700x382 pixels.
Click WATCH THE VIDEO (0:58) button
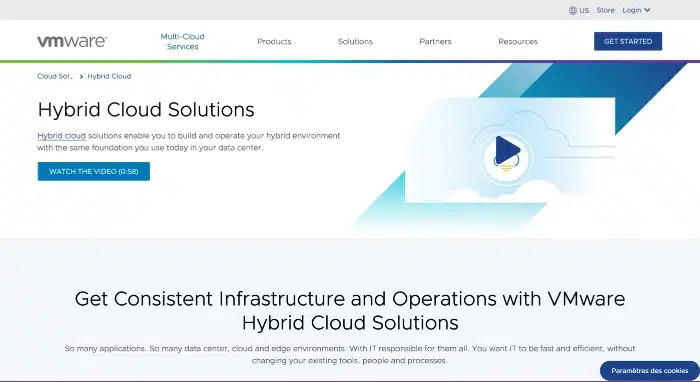pos(94,171)
